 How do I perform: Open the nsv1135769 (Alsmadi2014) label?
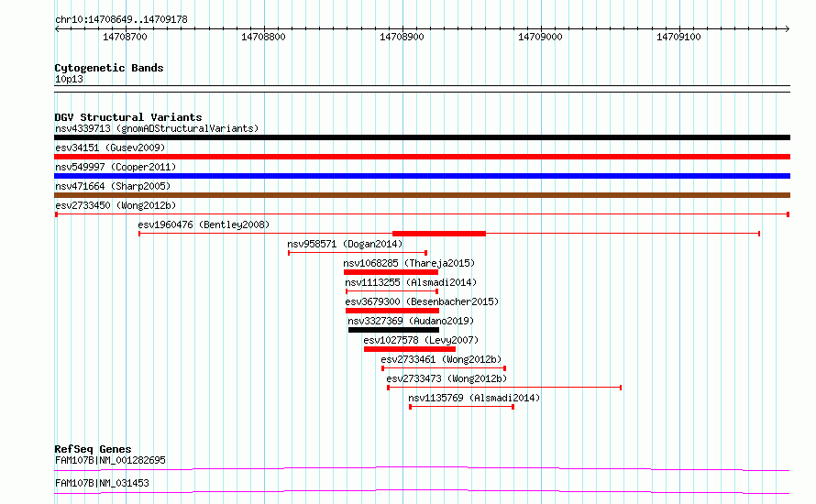pos(474,398)
